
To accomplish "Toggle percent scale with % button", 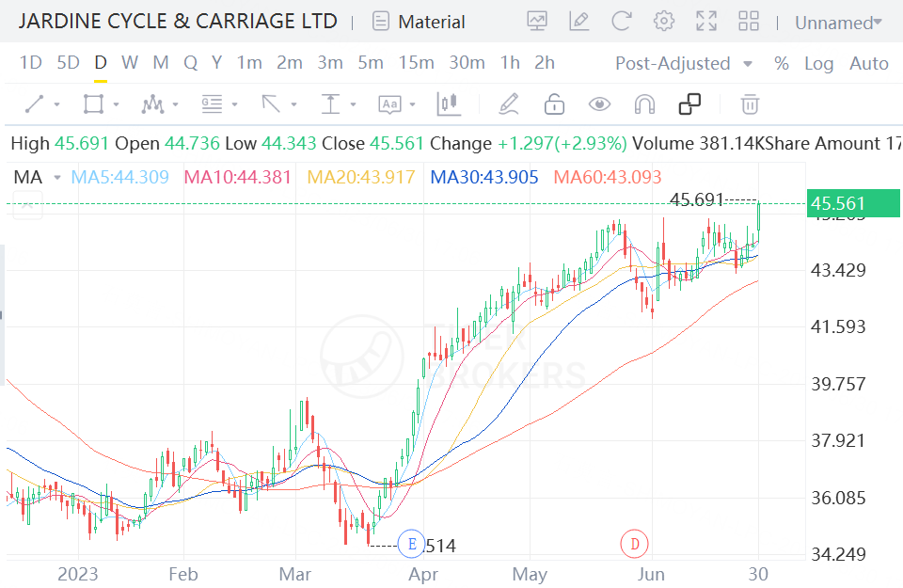I will pos(782,63).
